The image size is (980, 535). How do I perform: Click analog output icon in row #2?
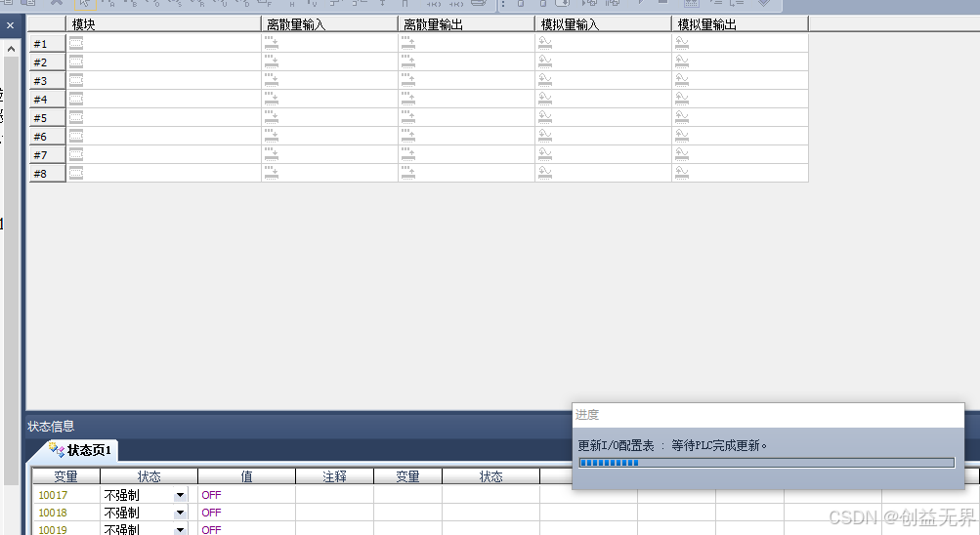click(682, 62)
